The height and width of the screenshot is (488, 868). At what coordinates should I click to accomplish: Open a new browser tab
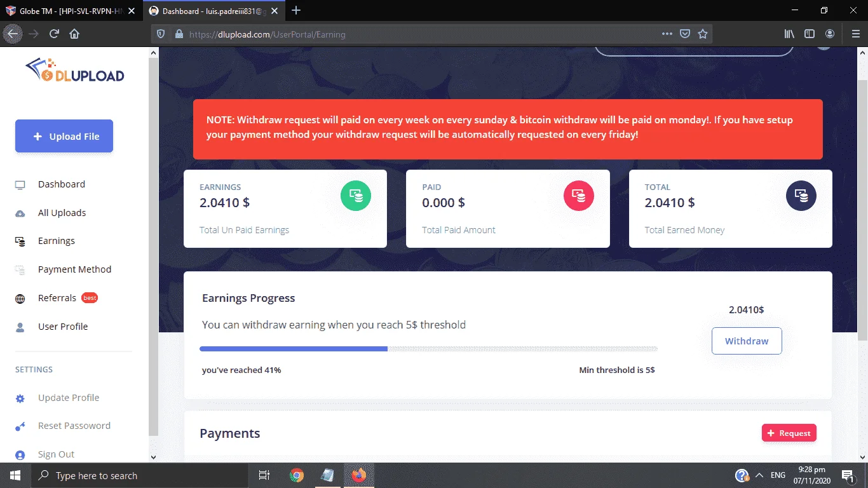tap(296, 11)
